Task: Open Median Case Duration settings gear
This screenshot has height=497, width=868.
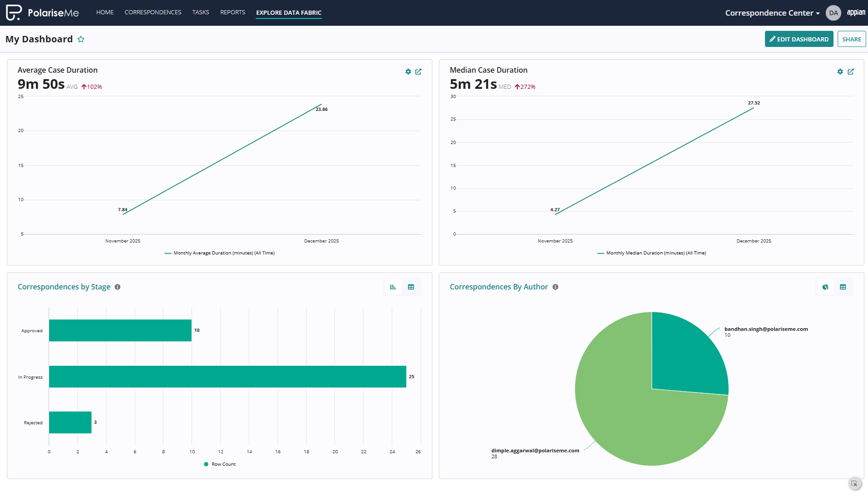Action: click(x=840, y=72)
